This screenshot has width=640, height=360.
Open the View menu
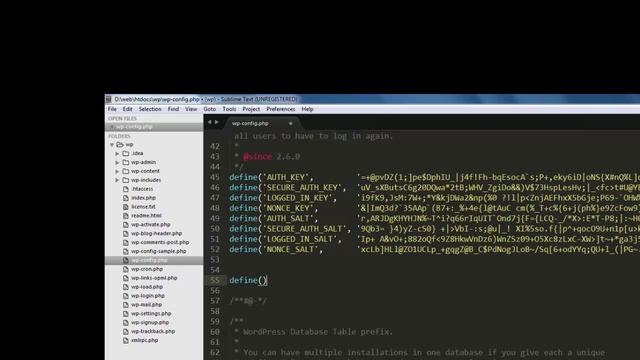191,109
